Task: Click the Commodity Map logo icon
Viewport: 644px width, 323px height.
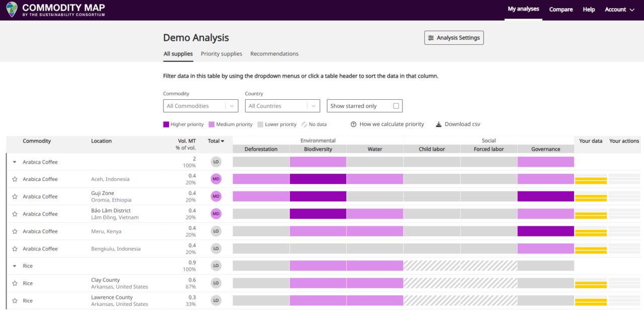Action: pos(12,10)
